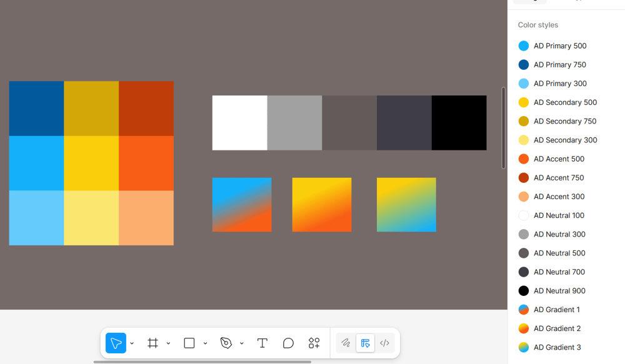
Task: Select the mustard yellow canvas square
Action: (x=91, y=108)
